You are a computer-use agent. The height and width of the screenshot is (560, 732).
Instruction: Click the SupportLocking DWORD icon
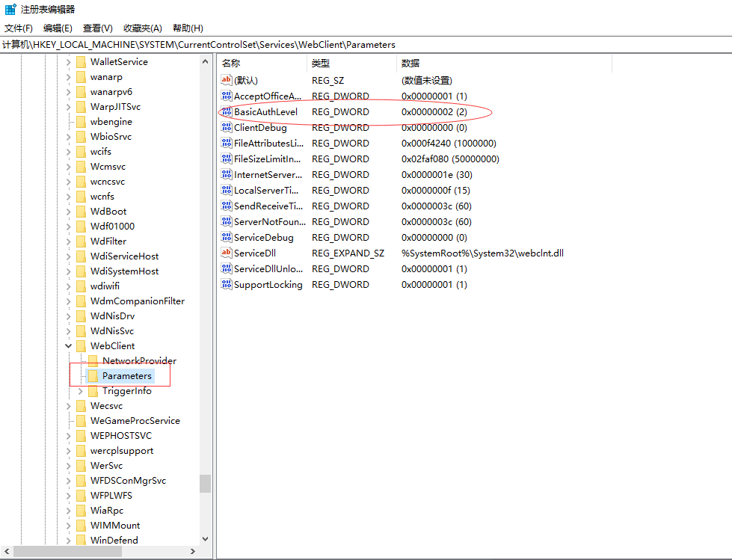pos(227,285)
